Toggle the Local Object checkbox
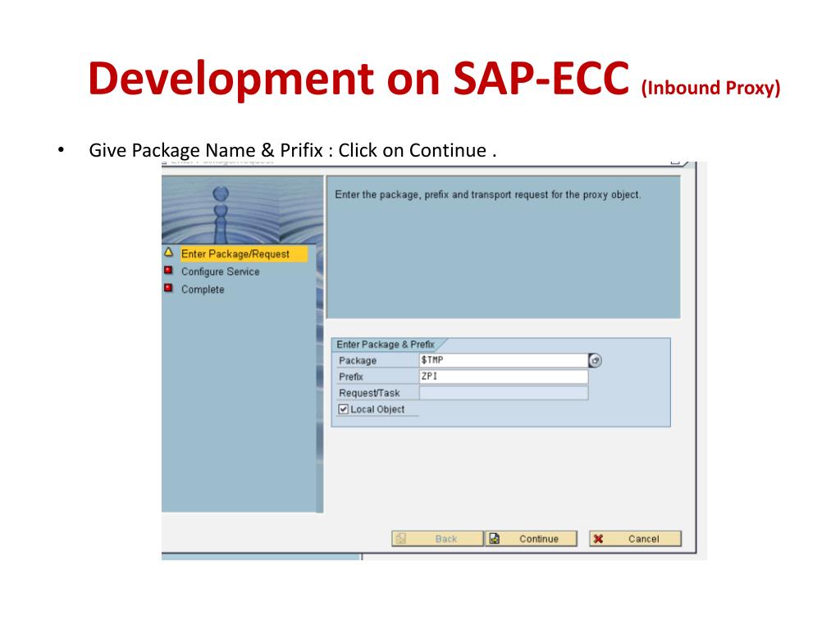The image size is (840, 630). click(344, 409)
